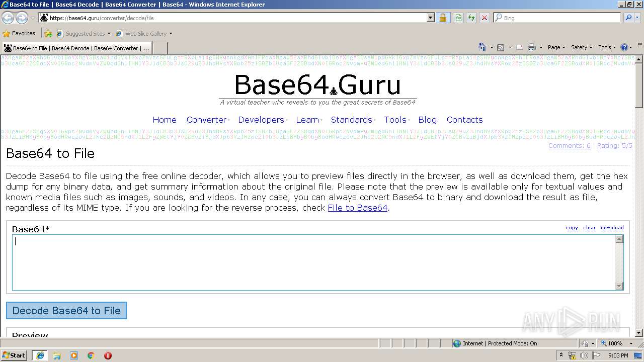
Task: Open the Print options dropdown arrow
Action: (x=541, y=47)
